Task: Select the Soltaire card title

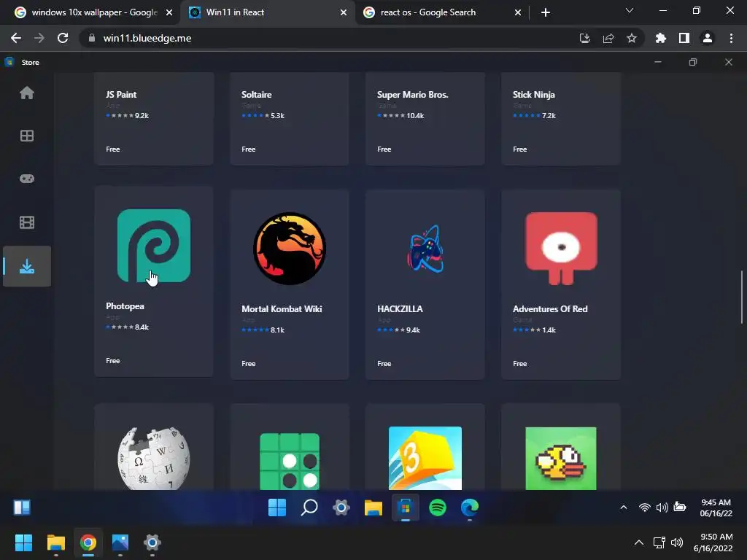Action: tap(256, 94)
